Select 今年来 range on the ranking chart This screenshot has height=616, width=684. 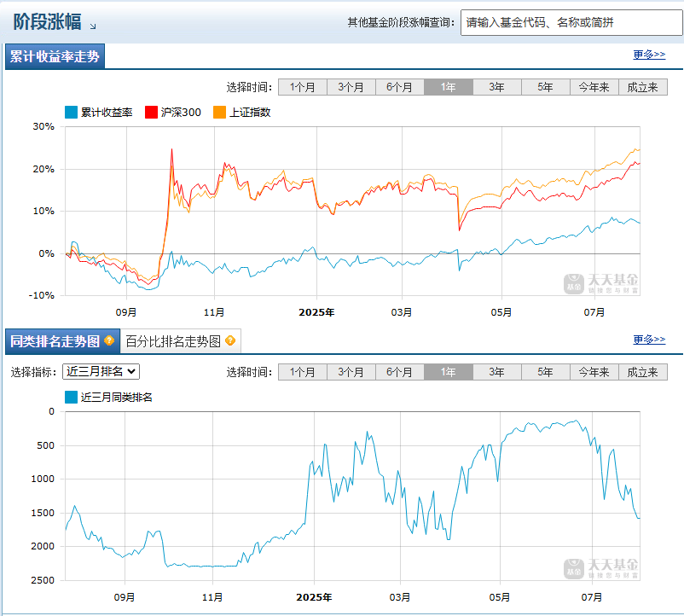tap(594, 372)
